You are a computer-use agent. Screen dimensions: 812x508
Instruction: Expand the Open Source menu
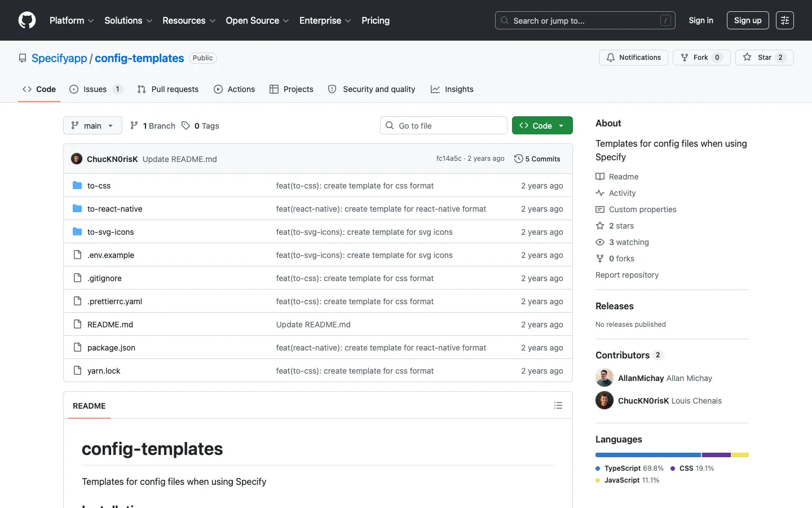coord(257,20)
